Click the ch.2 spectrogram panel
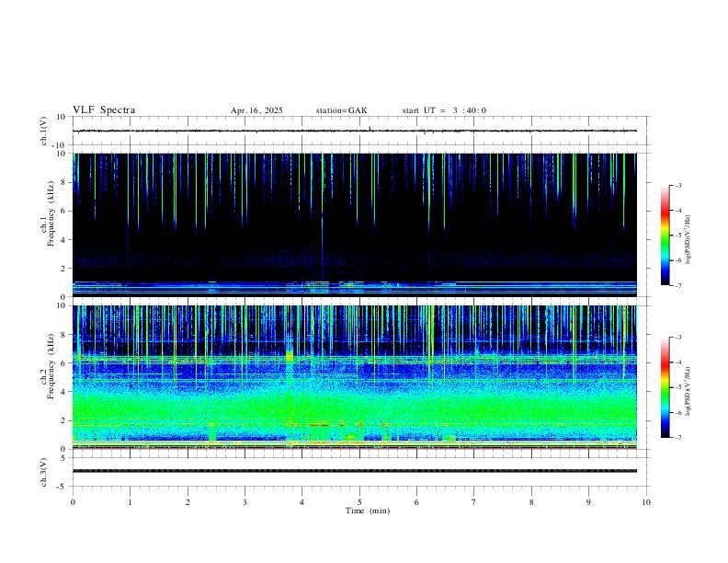 coord(355,377)
